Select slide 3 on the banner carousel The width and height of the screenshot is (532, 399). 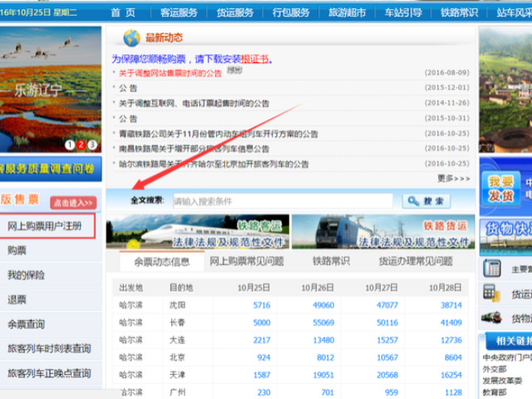click(92, 145)
